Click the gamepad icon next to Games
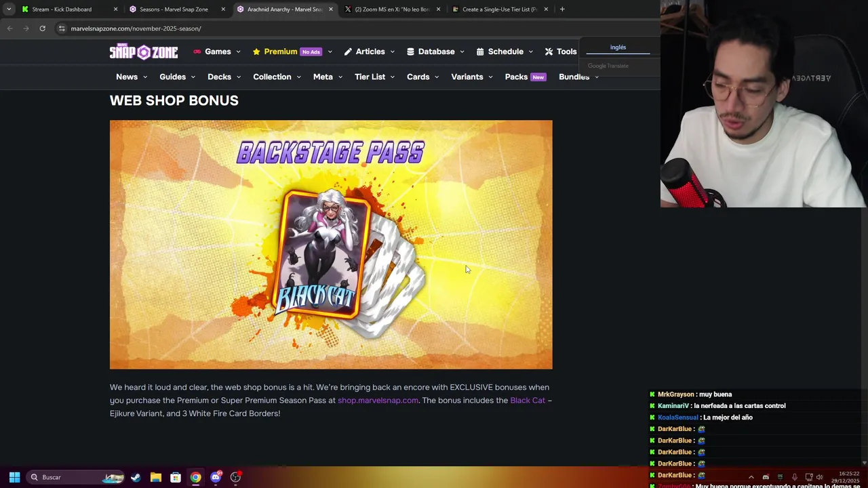The width and height of the screenshot is (868, 488). coord(197,52)
